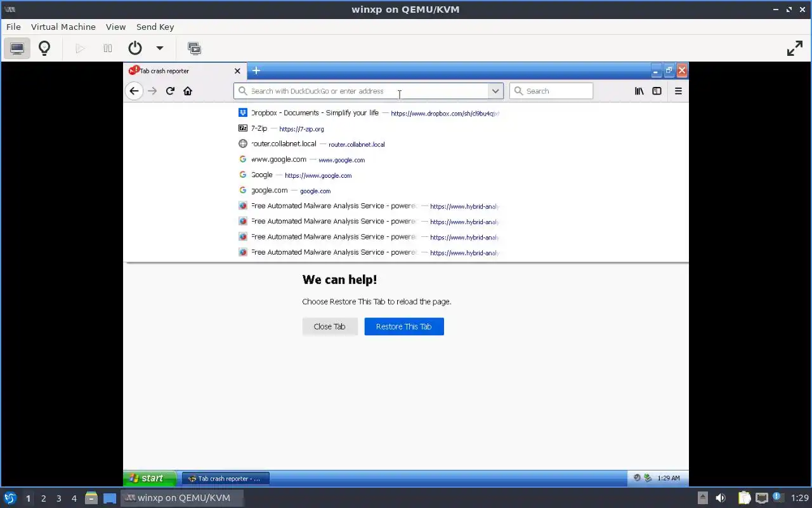Go back one page in Firefox
The height and width of the screenshot is (508, 812).
(x=134, y=91)
